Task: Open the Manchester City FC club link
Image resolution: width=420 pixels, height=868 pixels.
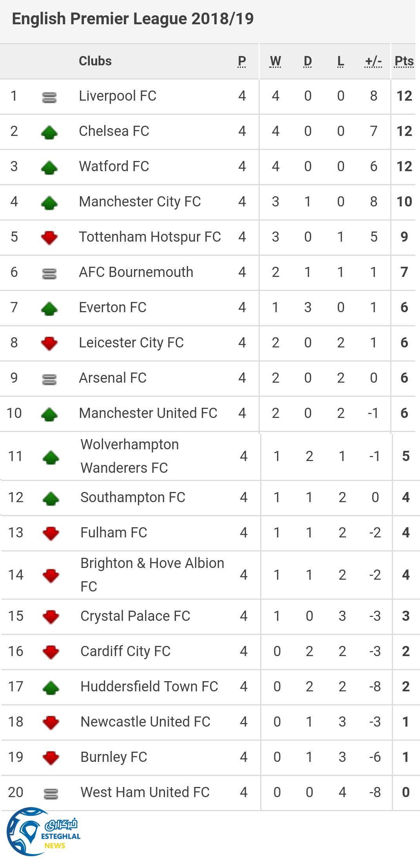Action: click(x=140, y=202)
